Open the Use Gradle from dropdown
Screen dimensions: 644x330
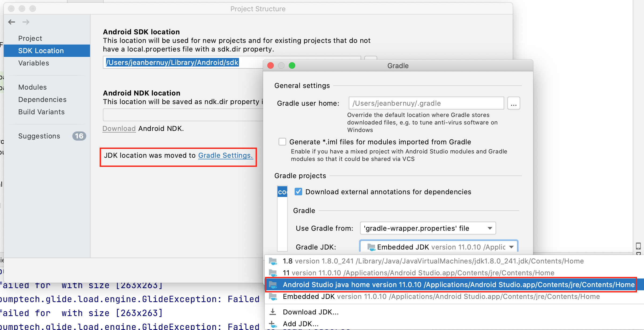(428, 228)
